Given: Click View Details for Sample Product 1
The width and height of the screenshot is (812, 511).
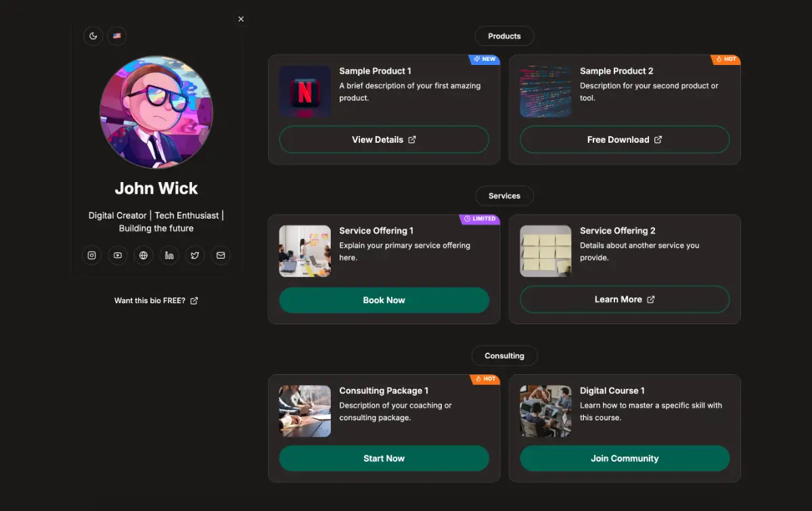Looking at the screenshot, I should (x=384, y=139).
